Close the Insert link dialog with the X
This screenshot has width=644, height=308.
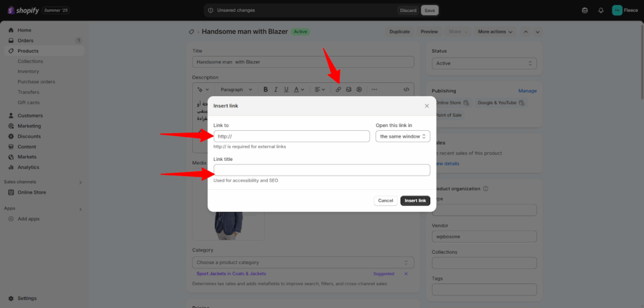(x=426, y=106)
